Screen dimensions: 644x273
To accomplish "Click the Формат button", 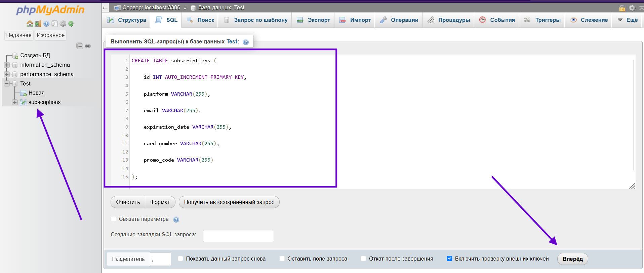I will click(x=160, y=202).
